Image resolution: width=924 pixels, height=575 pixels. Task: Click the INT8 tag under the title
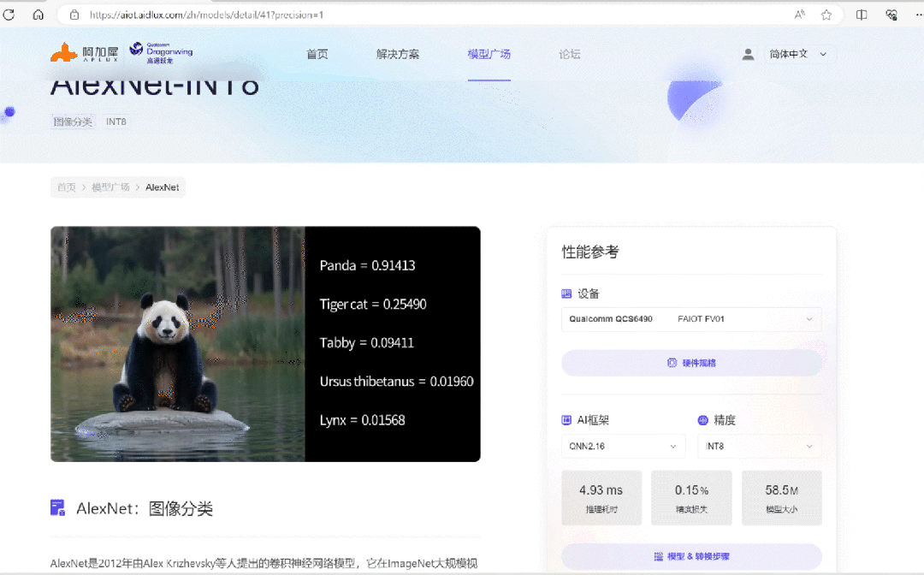point(116,122)
